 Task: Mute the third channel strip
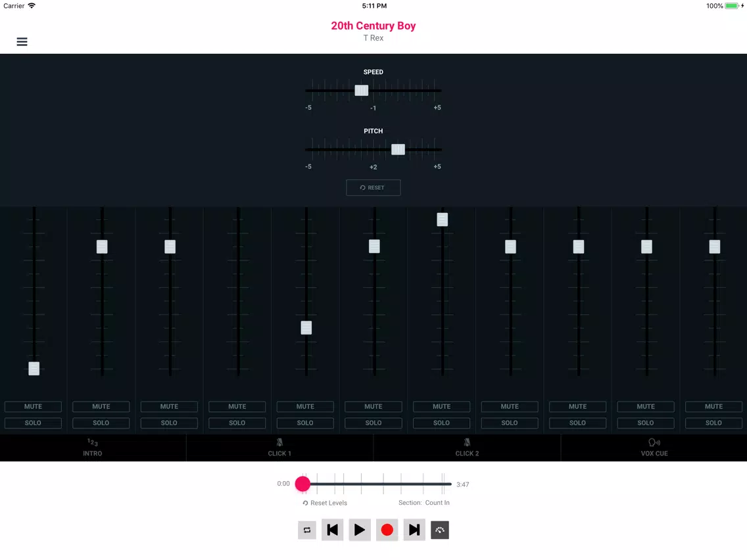[169, 407]
